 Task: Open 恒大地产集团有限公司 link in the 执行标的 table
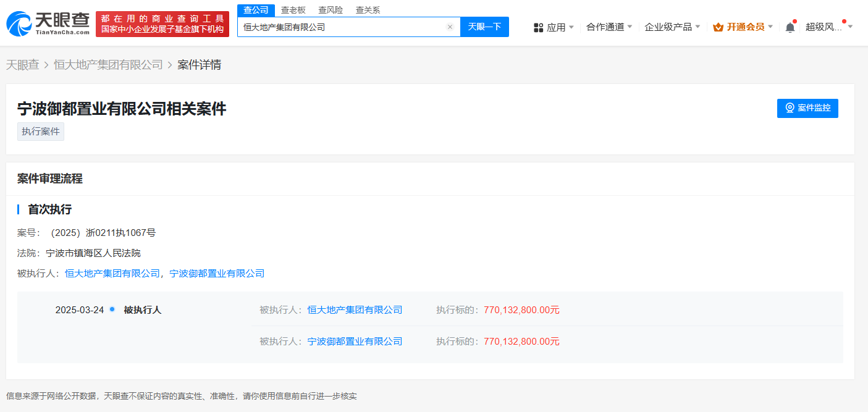355,310
